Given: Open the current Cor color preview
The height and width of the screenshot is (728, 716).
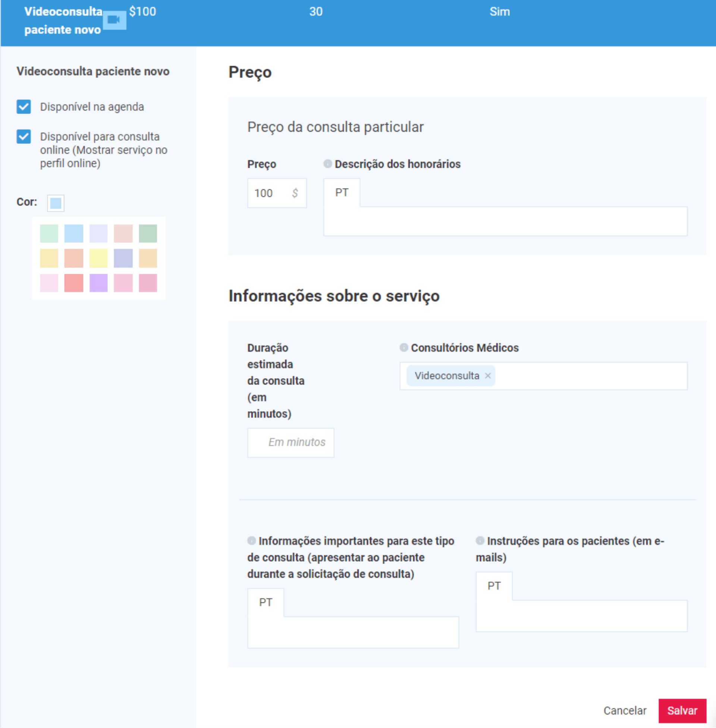Looking at the screenshot, I should point(56,203).
